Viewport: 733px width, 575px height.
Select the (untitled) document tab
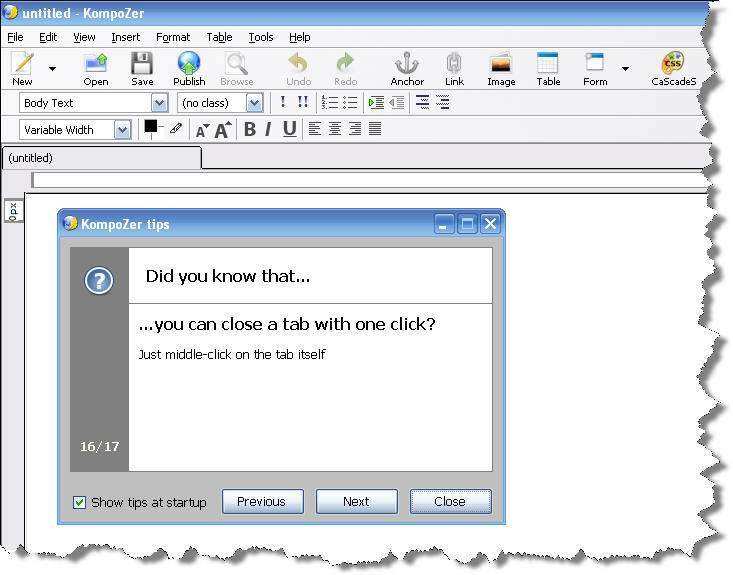tap(100, 158)
